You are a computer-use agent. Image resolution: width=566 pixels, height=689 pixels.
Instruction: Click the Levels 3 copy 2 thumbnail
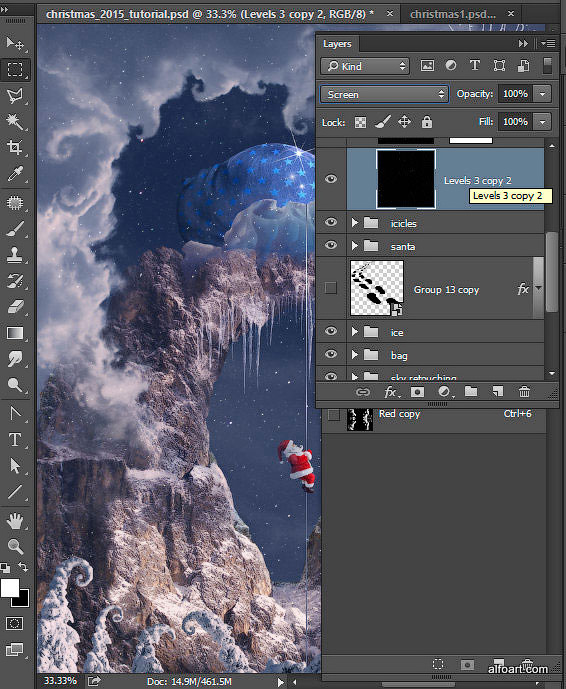pyautogui.click(x=406, y=179)
